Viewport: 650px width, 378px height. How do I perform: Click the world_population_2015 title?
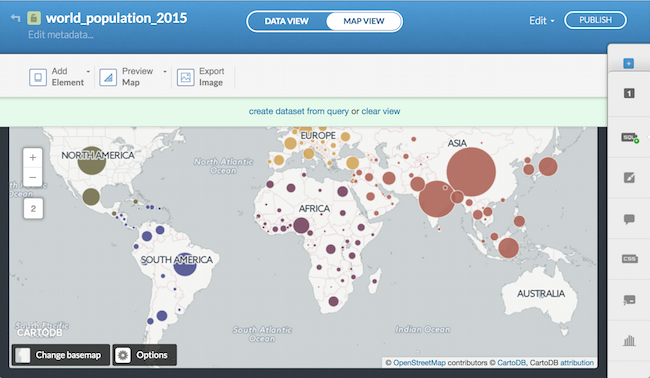click(116, 18)
